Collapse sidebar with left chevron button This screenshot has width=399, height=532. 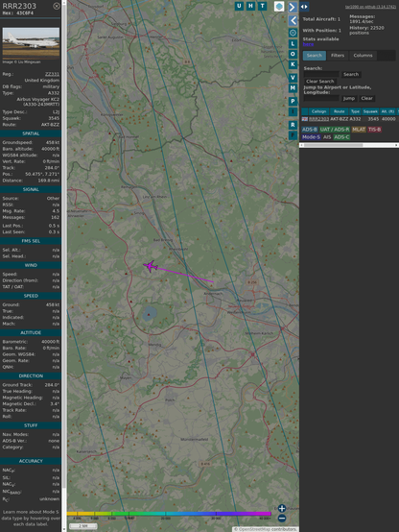[293, 21]
